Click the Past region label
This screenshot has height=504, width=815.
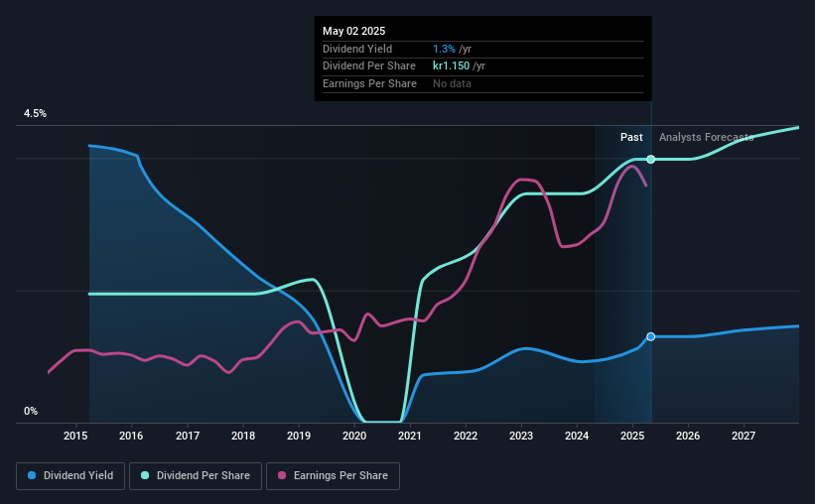pos(631,137)
